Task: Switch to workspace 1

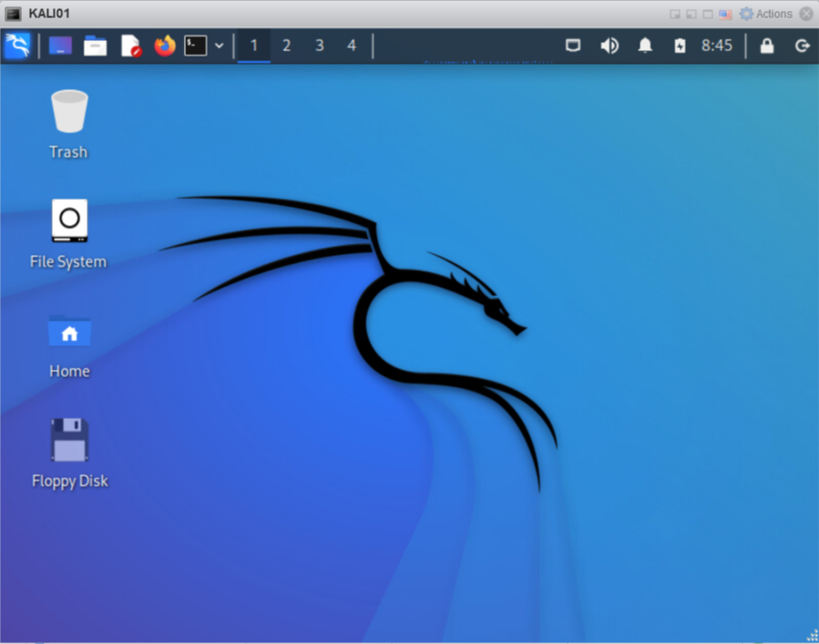Action: (254, 46)
